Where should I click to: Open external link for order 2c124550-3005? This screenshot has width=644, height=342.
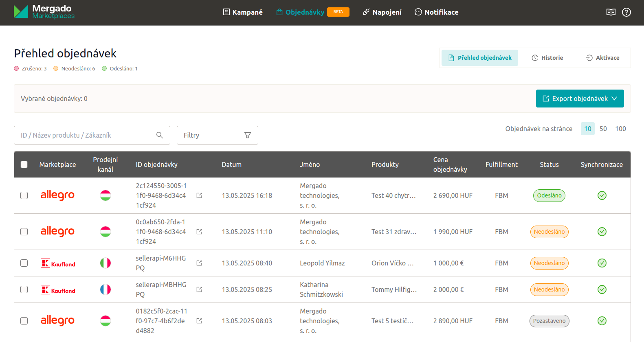point(199,195)
